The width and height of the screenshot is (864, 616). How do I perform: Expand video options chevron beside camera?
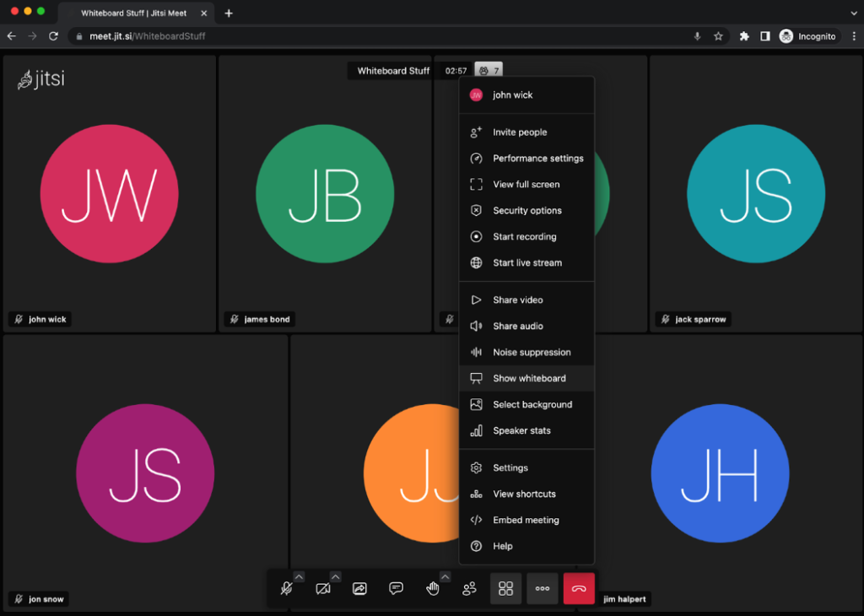click(x=335, y=576)
